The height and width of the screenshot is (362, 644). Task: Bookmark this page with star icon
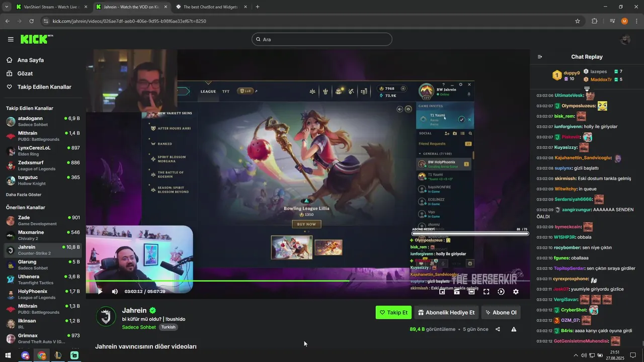578,21
